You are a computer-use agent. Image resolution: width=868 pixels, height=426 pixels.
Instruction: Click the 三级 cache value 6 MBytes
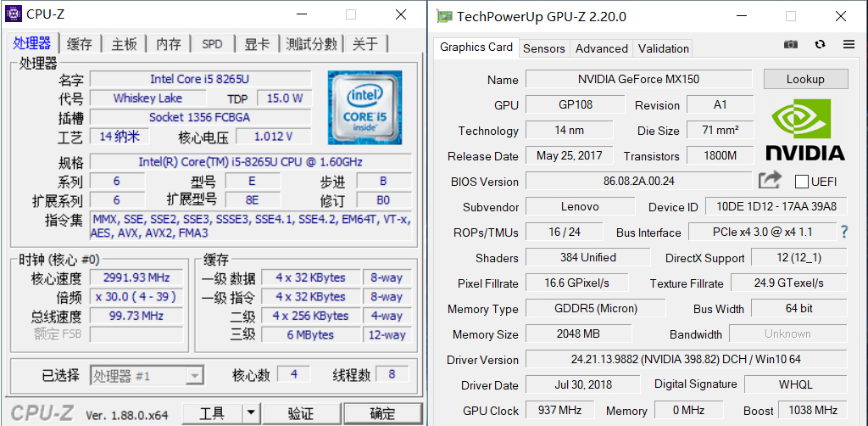310,335
